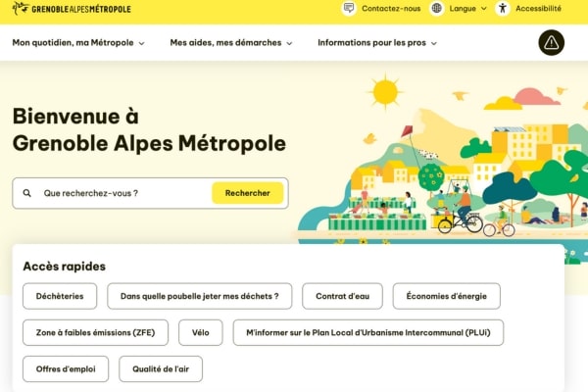The image size is (588, 392).
Task: Go to Contrat d'eau quick access
Action: click(342, 296)
